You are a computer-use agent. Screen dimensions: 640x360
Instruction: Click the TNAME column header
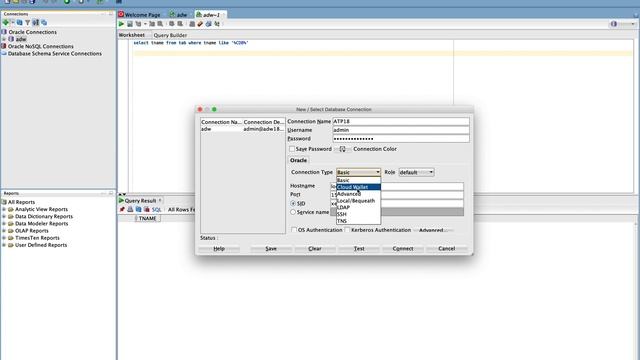[148, 218]
